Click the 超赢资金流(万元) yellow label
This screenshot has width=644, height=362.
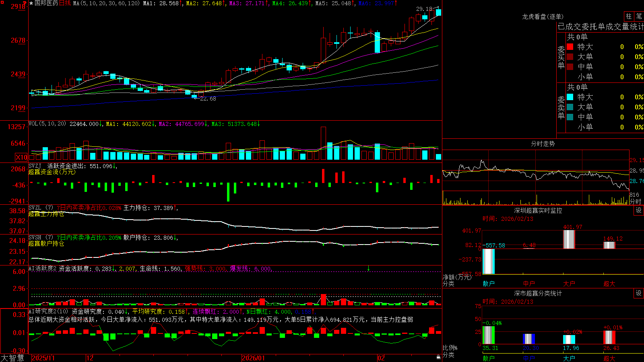(52, 172)
